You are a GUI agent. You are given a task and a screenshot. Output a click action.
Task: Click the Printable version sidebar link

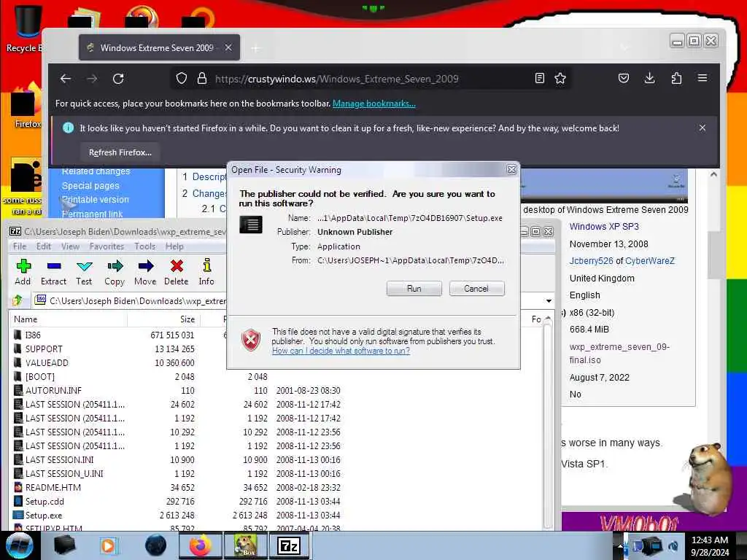96,200
